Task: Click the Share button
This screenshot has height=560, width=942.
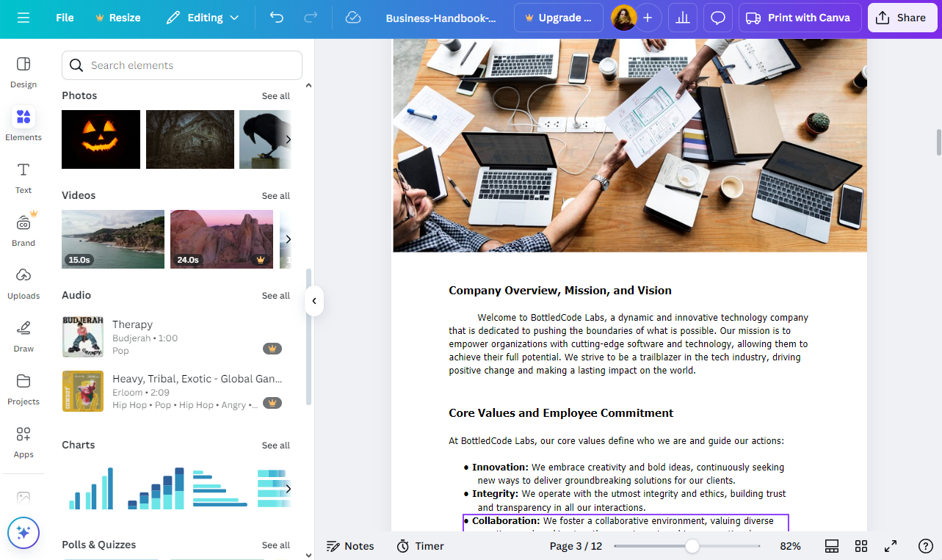Action: pos(902,18)
